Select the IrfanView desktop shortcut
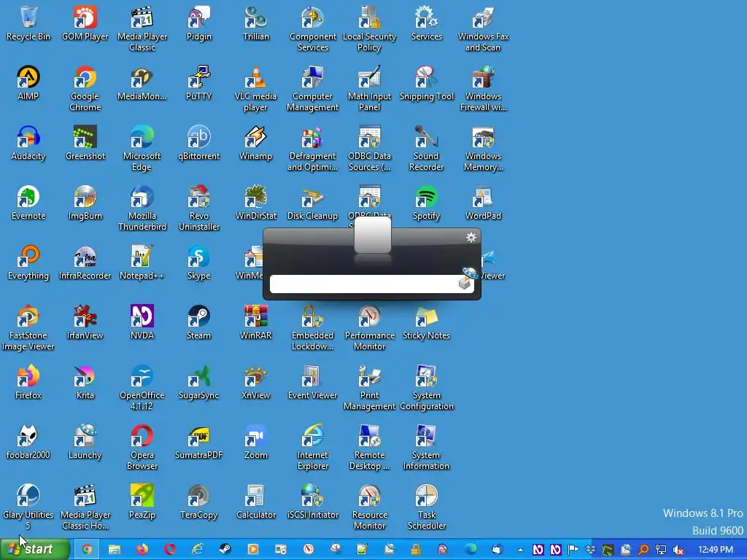 pyautogui.click(x=85, y=323)
